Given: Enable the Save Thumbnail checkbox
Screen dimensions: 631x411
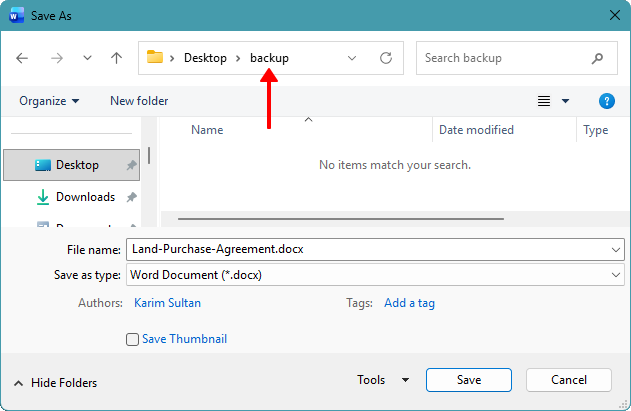Looking at the screenshot, I should (x=132, y=339).
